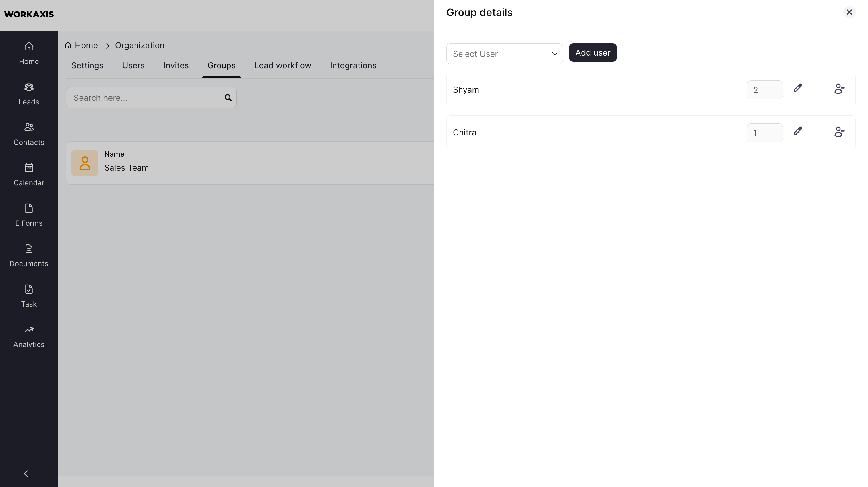The image size is (868, 487).
Task: Click the Home breadcrumb link
Action: coord(86,46)
